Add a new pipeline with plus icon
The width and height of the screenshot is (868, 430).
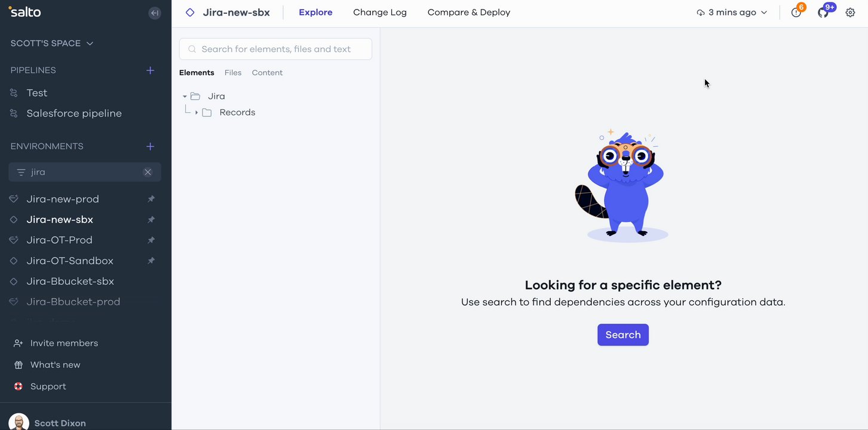tap(151, 70)
